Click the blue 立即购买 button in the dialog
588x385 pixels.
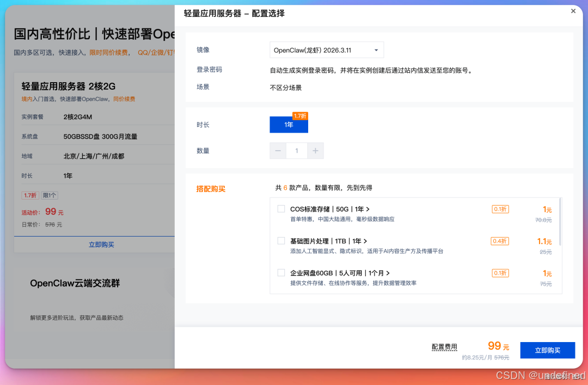coord(548,350)
